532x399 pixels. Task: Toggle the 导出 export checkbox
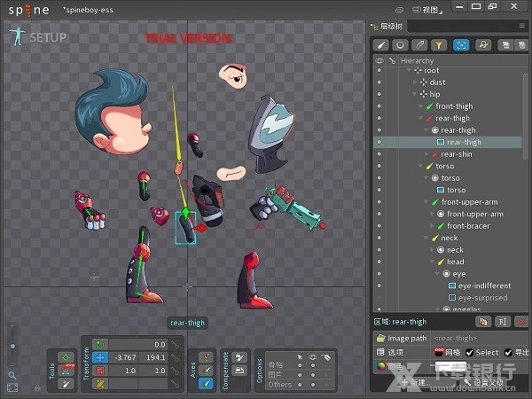pos(509,352)
